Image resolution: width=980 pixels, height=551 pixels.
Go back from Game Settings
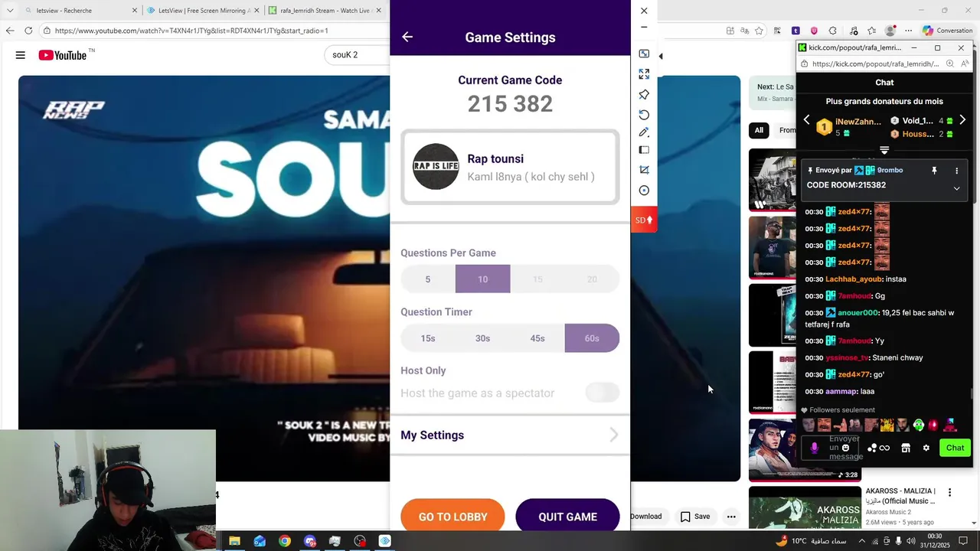click(x=407, y=37)
